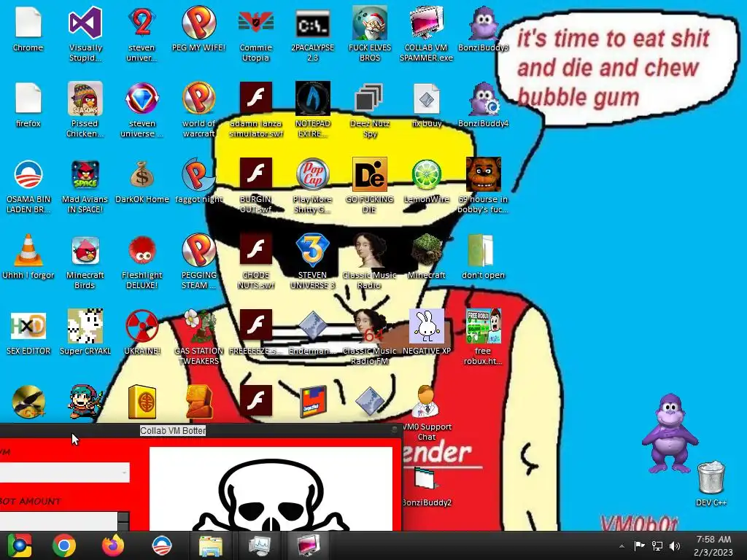This screenshot has width=747, height=560.
Task: Select the Commie Utopia desktop icon
Action: tap(256, 34)
